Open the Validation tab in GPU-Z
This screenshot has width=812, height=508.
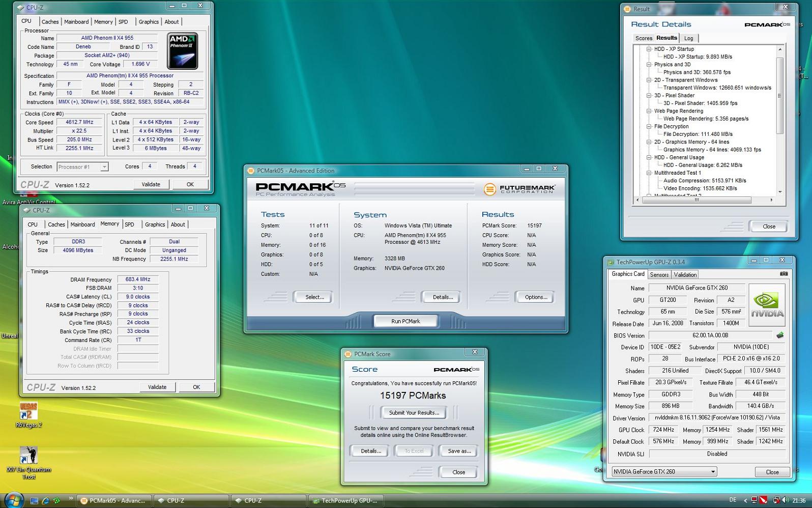pyautogui.click(x=685, y=275)
